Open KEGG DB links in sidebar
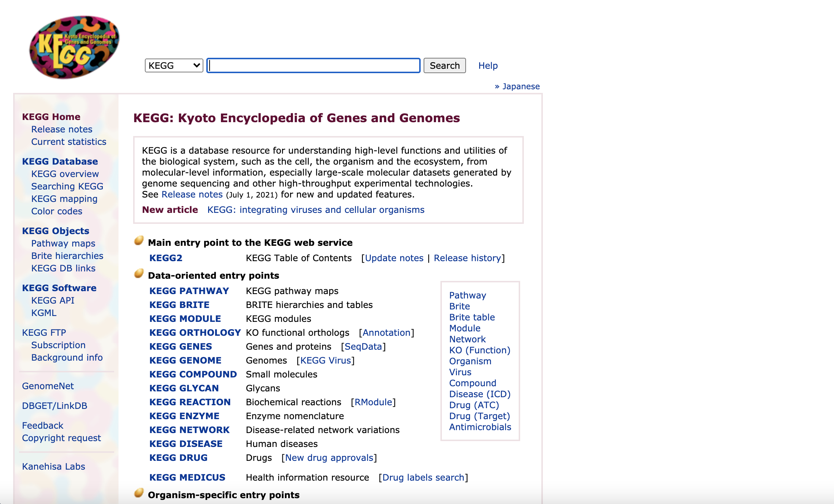Screen dimensions: 834x504 tap(63, 268)
